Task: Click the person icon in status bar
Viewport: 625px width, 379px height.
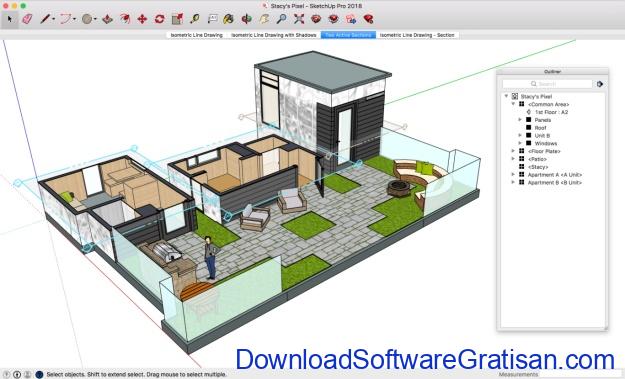Action: point(28,375)
